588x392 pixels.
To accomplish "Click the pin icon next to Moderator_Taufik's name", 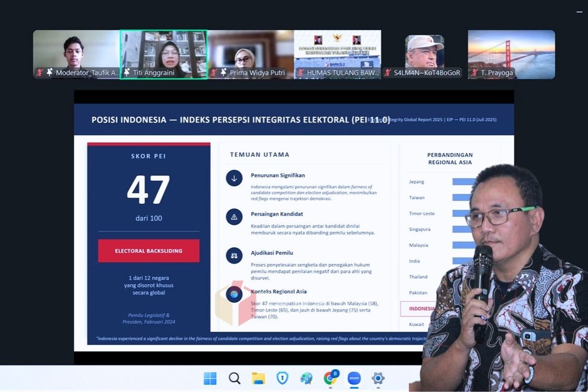I will point(50,72).
